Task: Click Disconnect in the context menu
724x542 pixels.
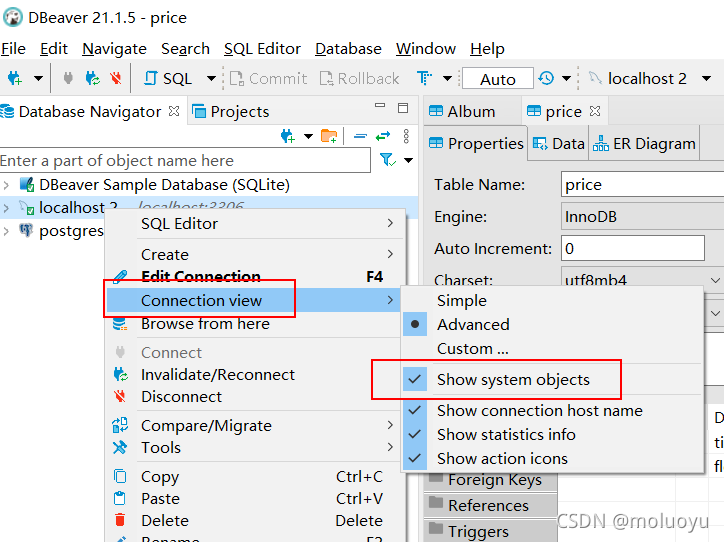Action: [x=255, y=397]
